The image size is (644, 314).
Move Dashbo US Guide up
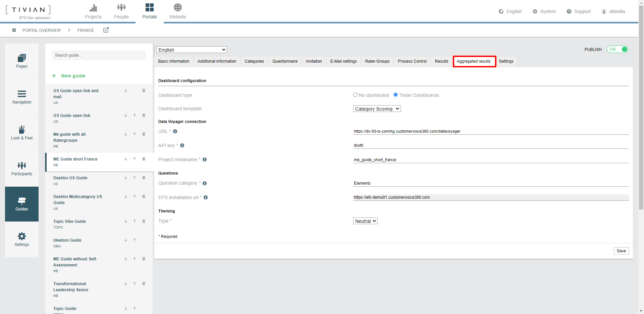[135, 178]
